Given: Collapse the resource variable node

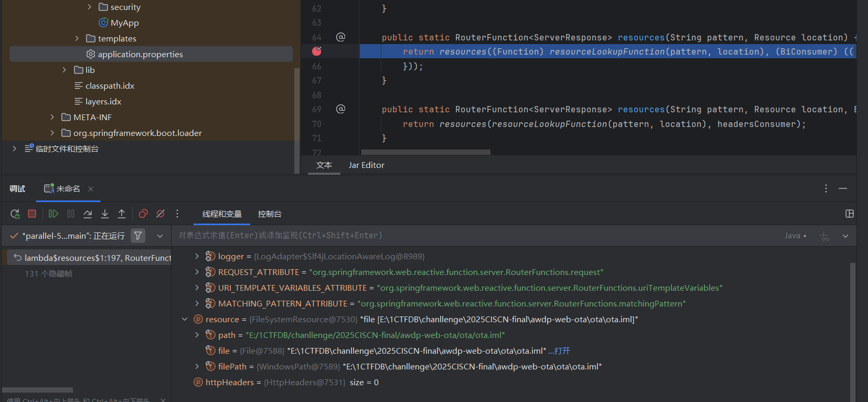Looking at the screenshot, I should 185,319.
